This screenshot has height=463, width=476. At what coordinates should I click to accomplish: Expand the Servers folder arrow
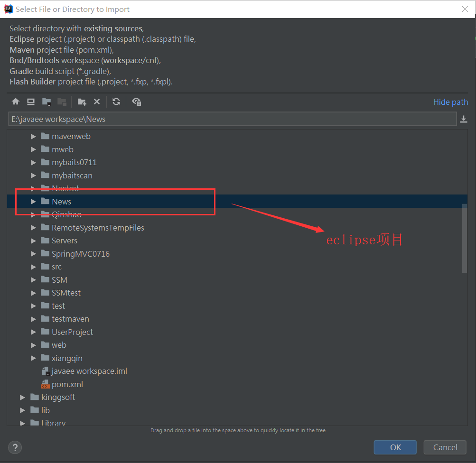click(33, 241)
